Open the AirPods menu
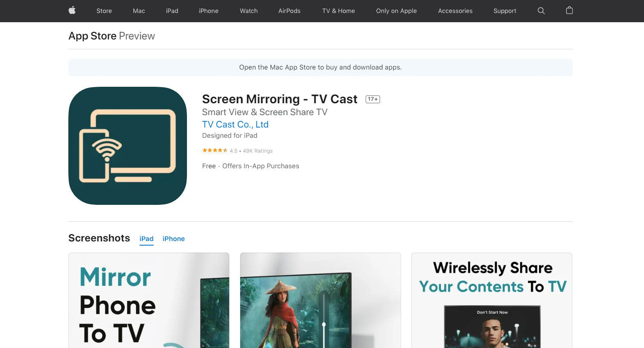Screen dimensions: 644x348 tap(289, 11)
